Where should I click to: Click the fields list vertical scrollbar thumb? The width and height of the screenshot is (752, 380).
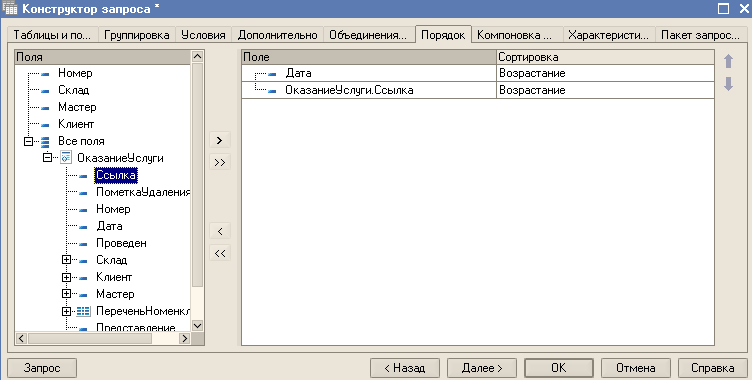[x=198, y=175]
